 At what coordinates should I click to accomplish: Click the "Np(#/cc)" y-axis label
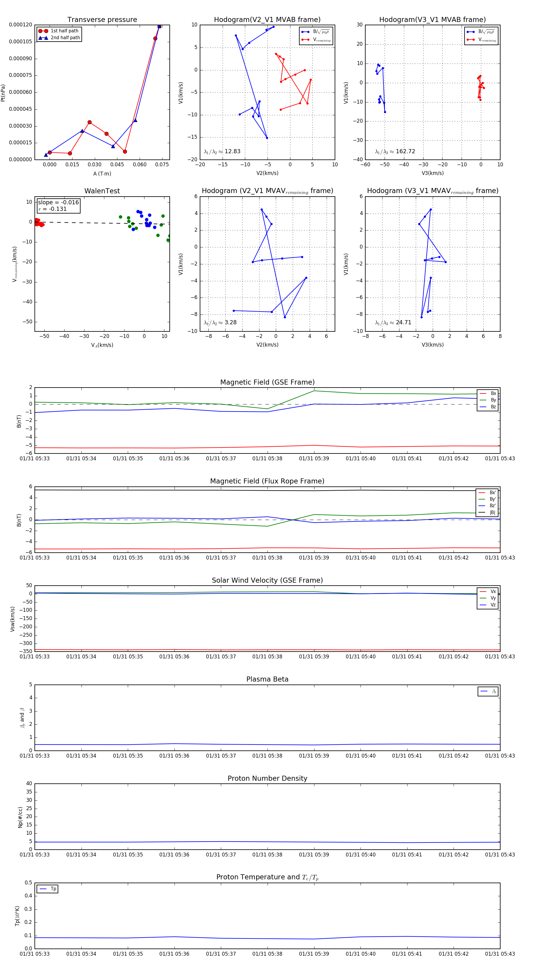click(x=20, y=817)
